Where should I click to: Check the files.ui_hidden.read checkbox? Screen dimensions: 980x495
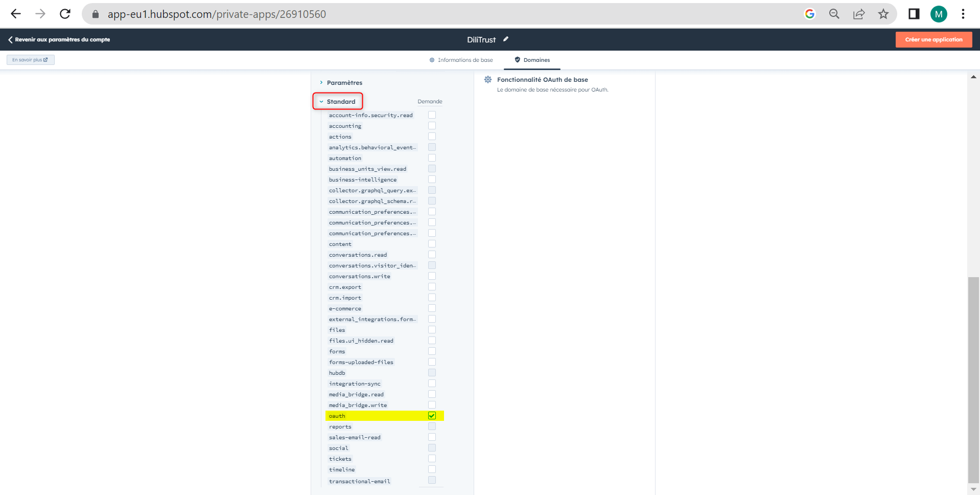coord(432,341)
